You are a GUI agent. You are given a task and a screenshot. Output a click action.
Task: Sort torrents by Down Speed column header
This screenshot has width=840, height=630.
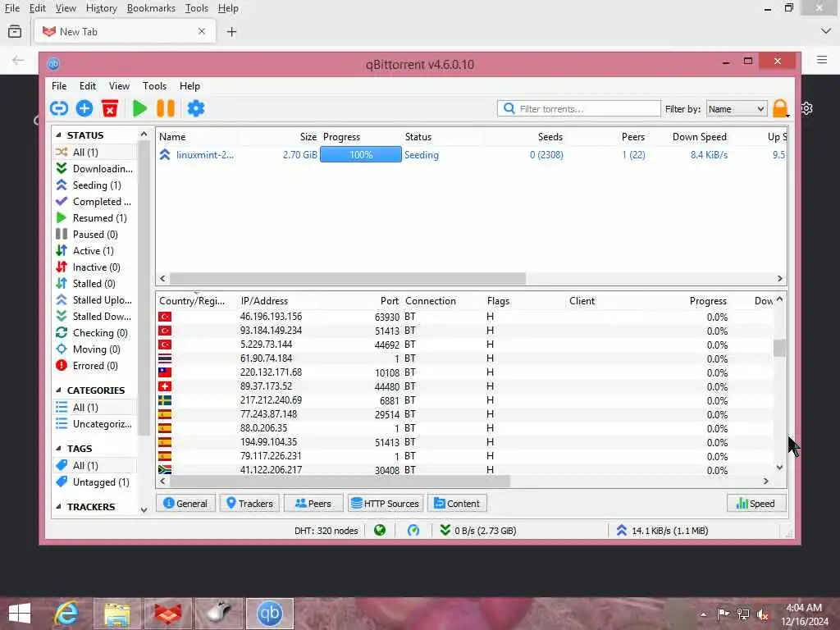click(x=699, y=137)
